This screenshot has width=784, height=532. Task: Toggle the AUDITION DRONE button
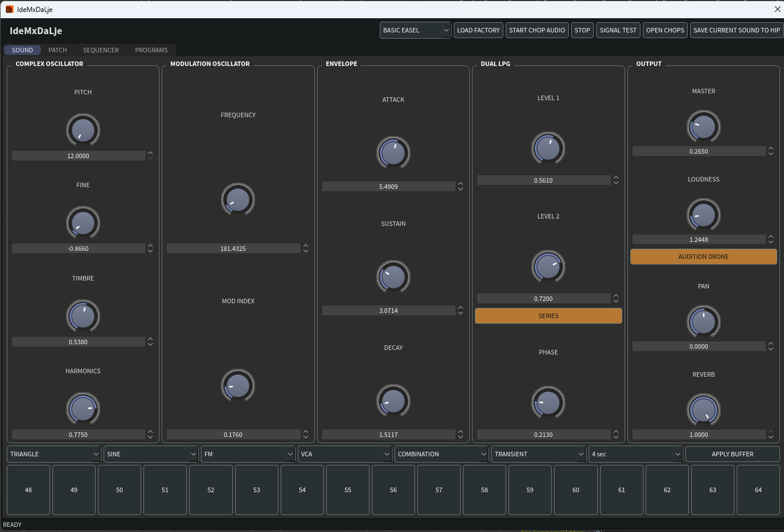point(703,257)
